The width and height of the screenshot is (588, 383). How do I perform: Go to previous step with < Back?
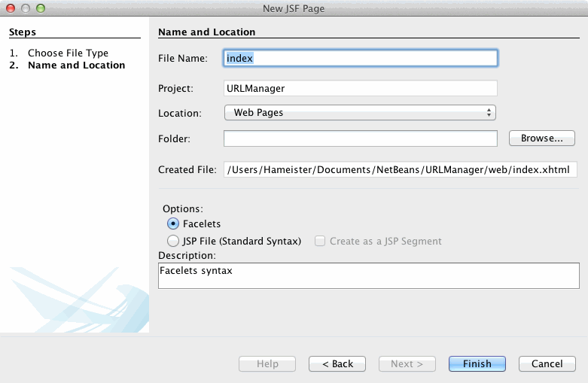click(x=337, y=363)
